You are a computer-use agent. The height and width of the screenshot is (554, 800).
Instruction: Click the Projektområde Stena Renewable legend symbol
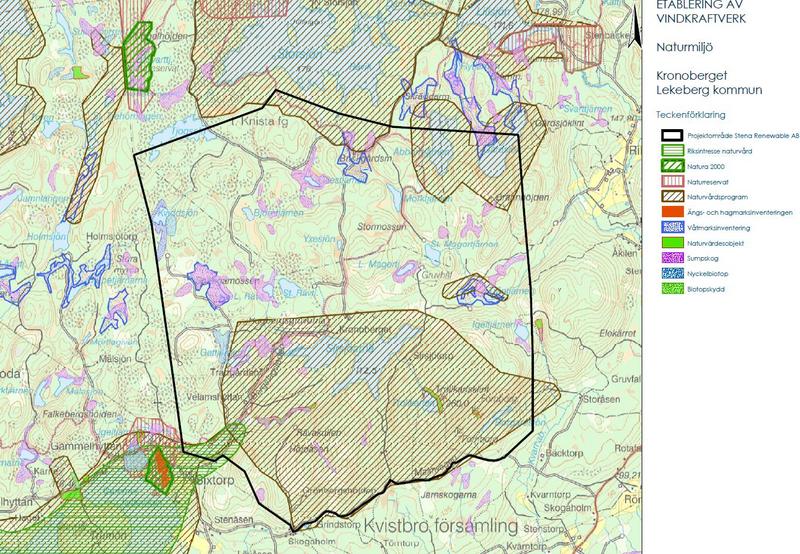672,133
